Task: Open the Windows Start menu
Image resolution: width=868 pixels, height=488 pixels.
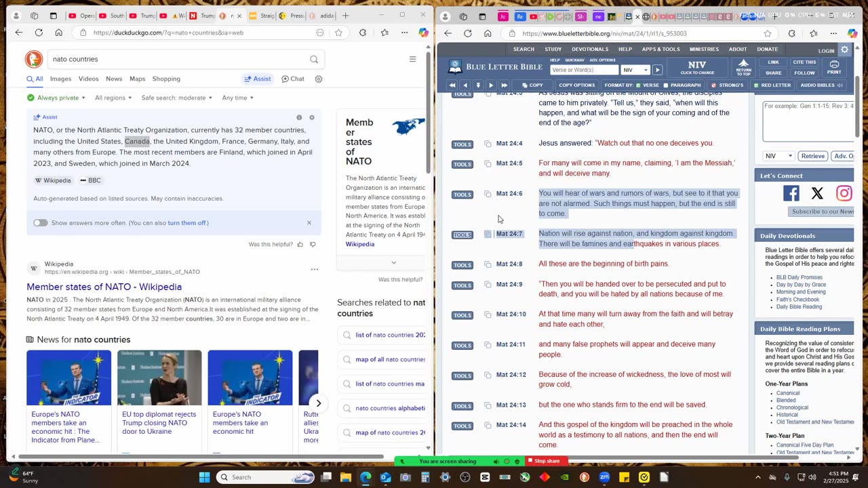Action: pos(204,477)
